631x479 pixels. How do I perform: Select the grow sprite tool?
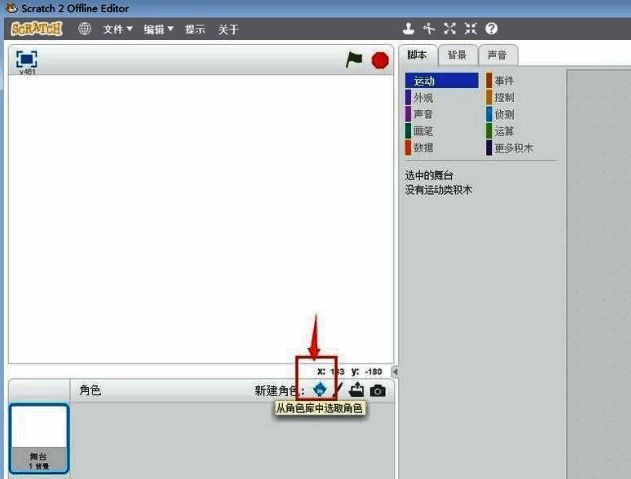[x=450, y=29]
